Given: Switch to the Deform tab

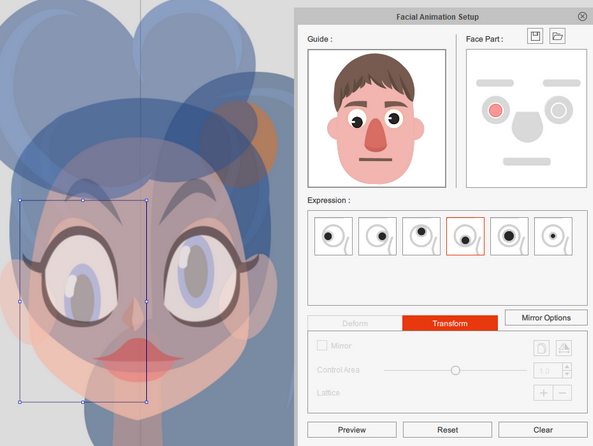Looking at the screenshot, I should pos(355,323).
